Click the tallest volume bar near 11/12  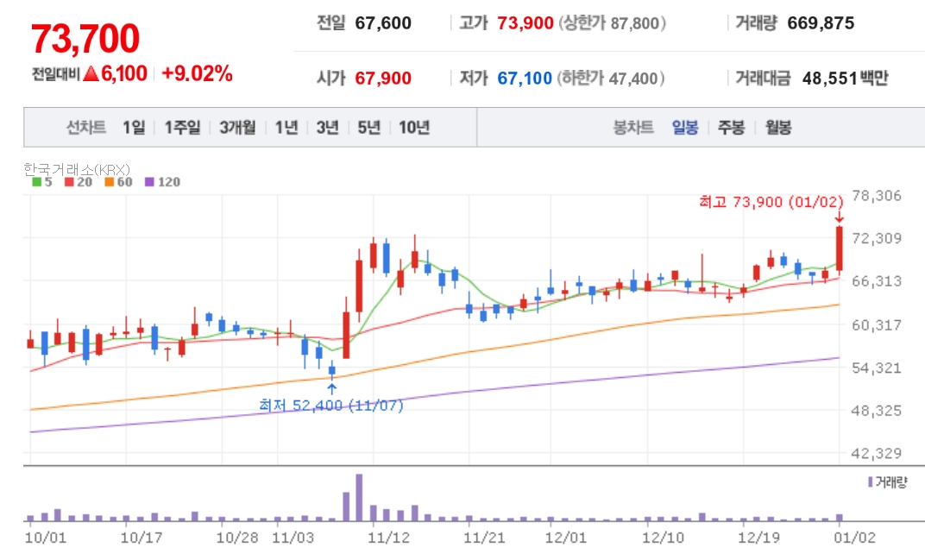[x=359, y=498]
